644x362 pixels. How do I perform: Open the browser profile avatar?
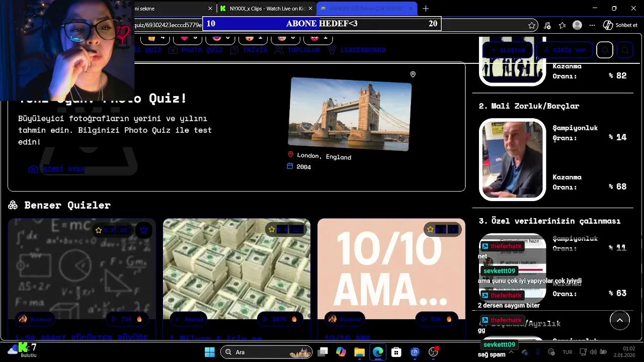578,25
